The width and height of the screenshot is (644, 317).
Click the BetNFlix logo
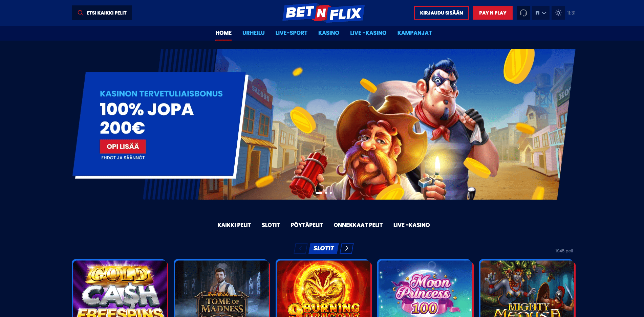tap(323, 13)
